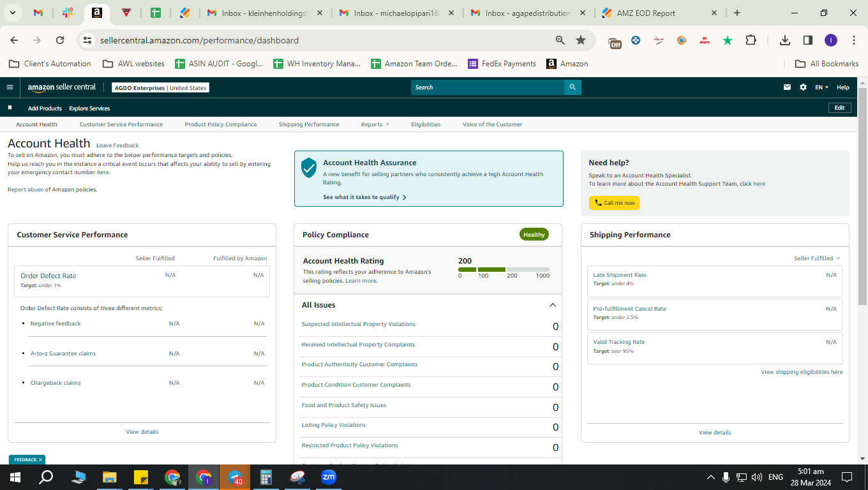
Task: Open Suspected Intellectual Property Violations
Action: 359,324
